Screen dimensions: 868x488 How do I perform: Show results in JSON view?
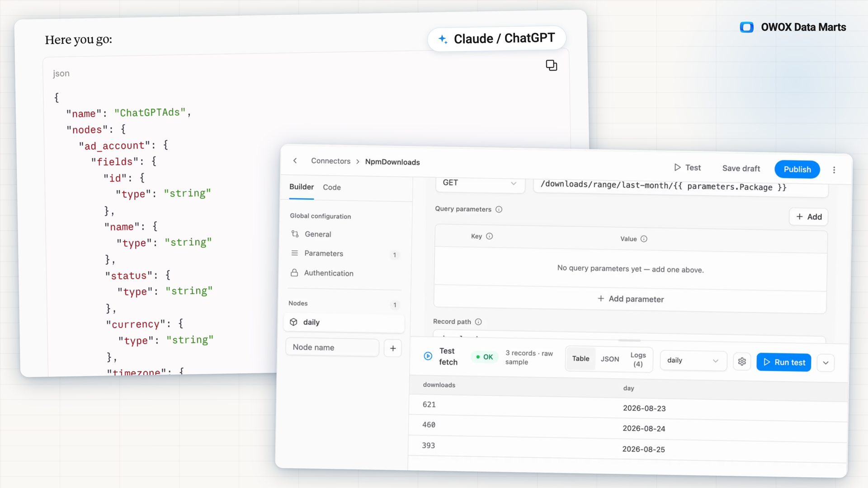point(610,359)
